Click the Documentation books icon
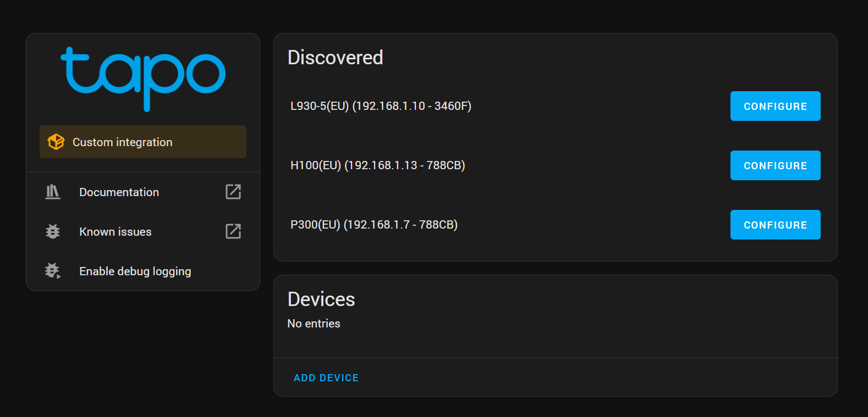 point(53,192)
